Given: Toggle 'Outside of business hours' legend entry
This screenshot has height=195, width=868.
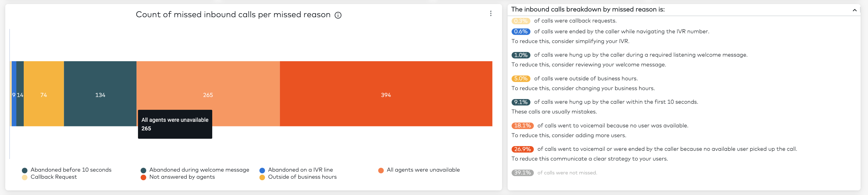Looking at the screenshot, I should click(298, 177).
